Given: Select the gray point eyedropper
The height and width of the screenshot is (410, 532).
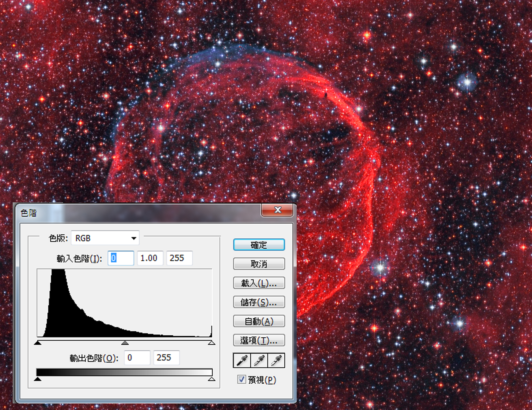Looking at the screenshot, I should tap(259, 360).
